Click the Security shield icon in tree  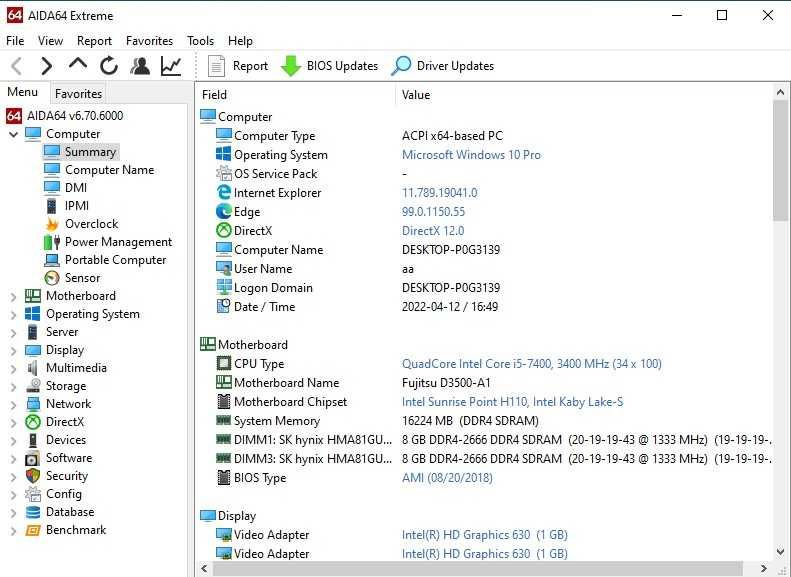point(33,476)
